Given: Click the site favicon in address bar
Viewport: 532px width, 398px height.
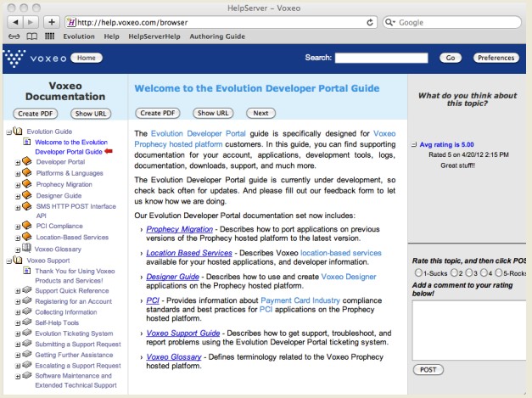Looking at the screenshot, I should point(71,22).
